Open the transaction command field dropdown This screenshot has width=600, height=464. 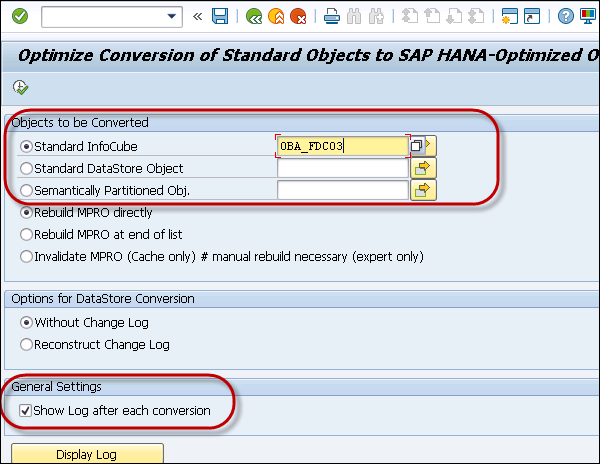[173, 17]
